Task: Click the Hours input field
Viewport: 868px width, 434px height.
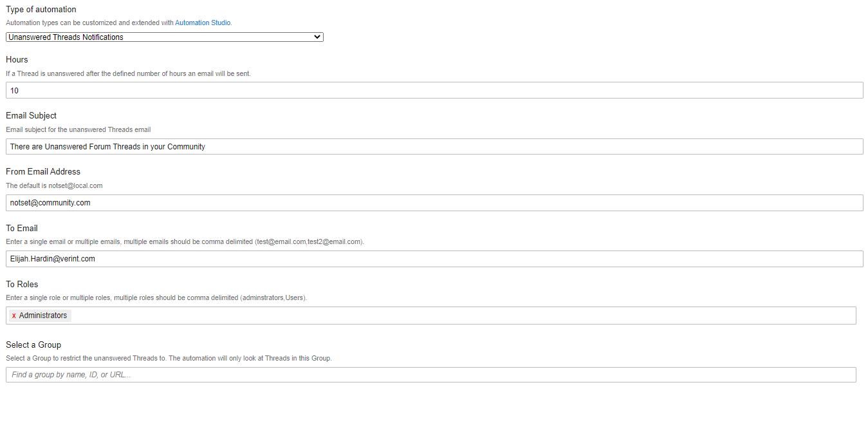Action: tap(434, 90)
